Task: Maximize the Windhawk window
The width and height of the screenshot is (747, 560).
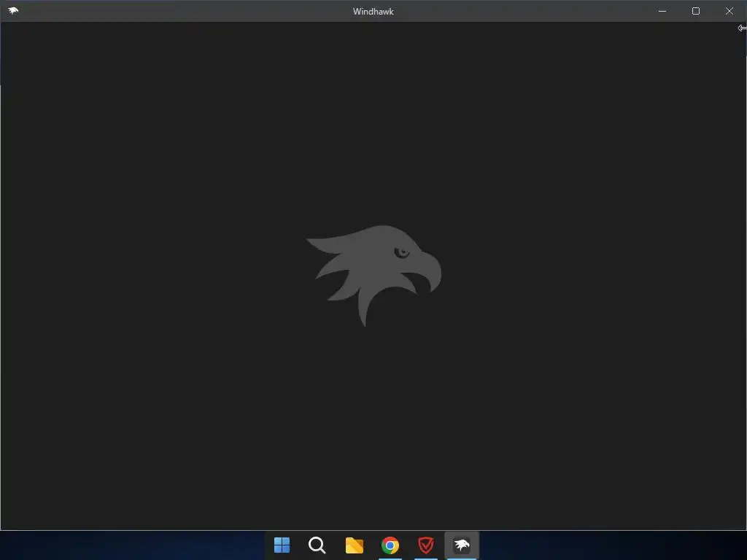Action: click(695, 11)
